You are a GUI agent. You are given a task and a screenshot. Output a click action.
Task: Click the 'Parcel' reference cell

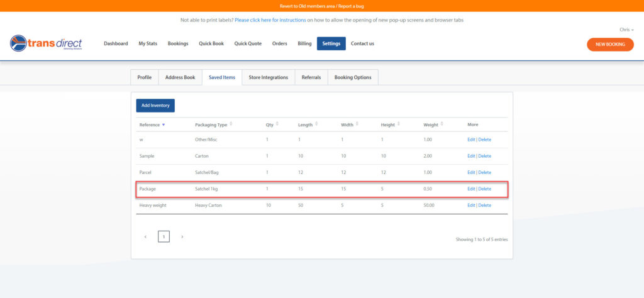coord(145,172)
